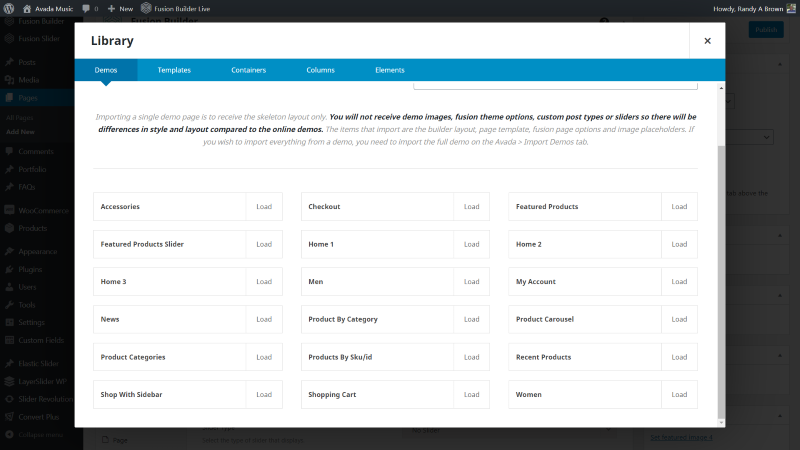Switch to the Templates tab
This screenshot has height=450, width=800.
click(174, 70)
